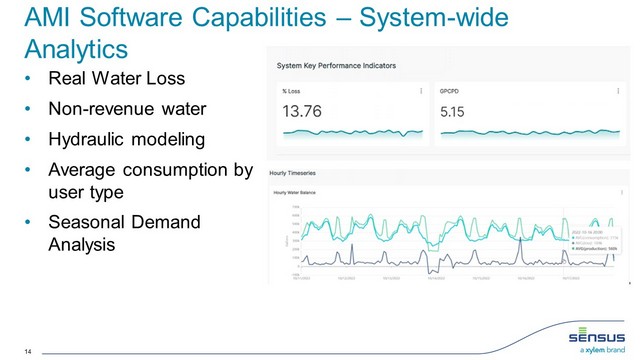This screenshot has height=360, width=640.
Task: Click the Sensus logo
Action: (x=597, y=335)
